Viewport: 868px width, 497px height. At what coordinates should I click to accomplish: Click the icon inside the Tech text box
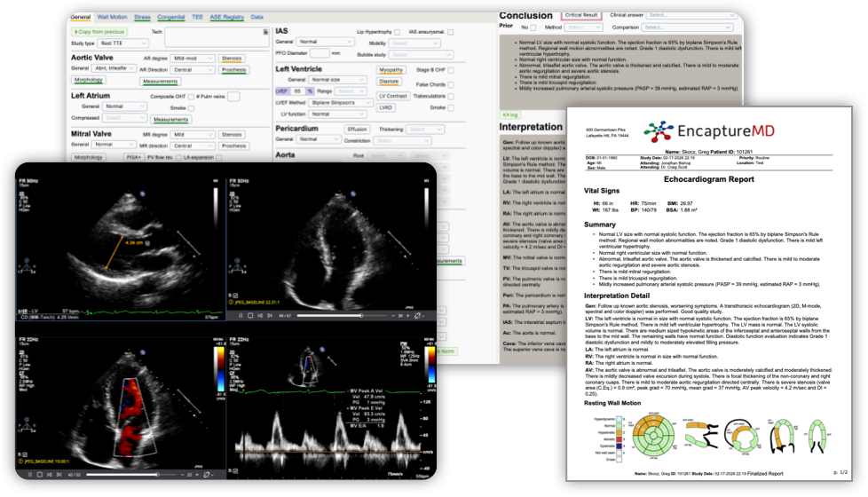point(264,31)
